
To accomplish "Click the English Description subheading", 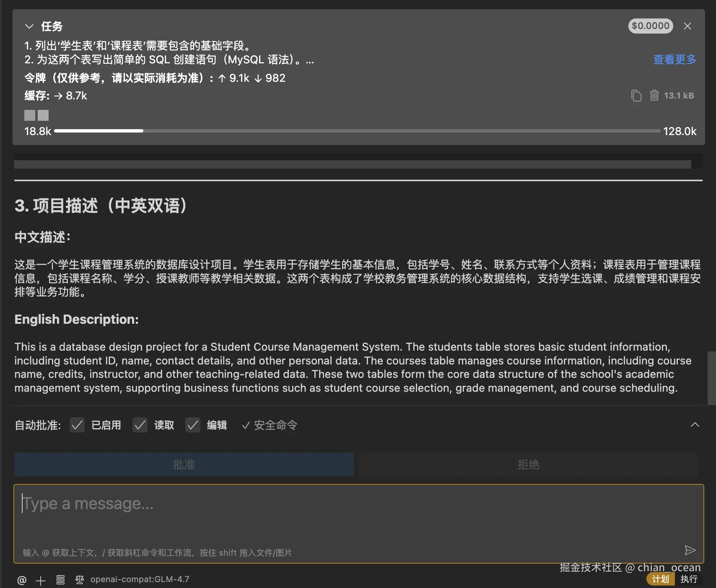I will click(x=76, y=319).
